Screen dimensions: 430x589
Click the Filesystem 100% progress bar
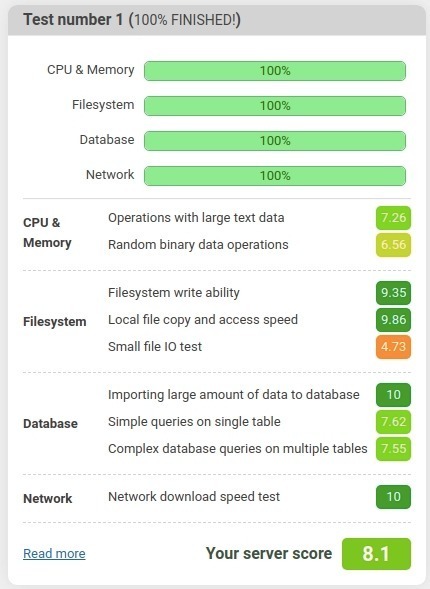click(x=275, y=106)
